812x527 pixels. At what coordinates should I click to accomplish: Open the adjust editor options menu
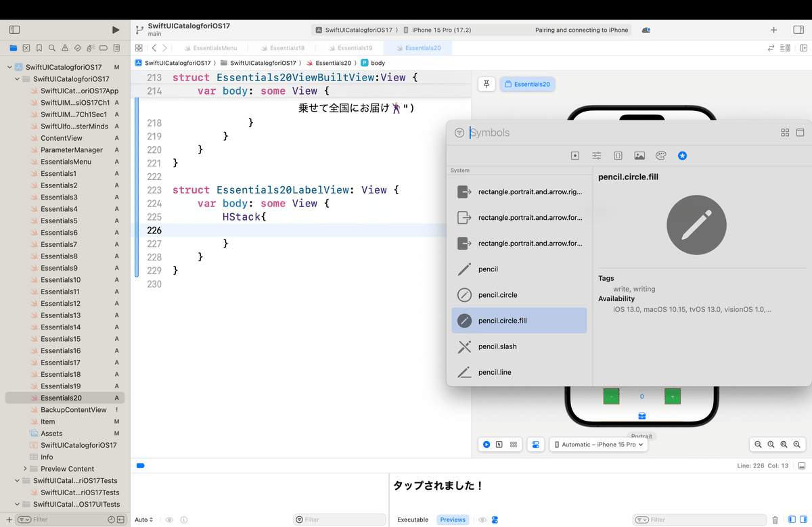tap(786, 48)
